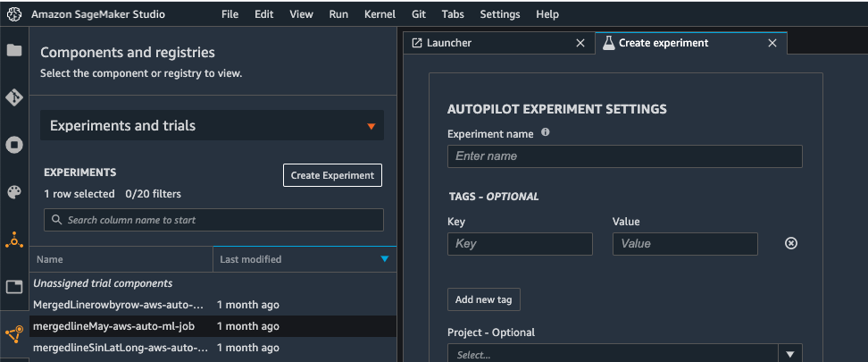Open the Help menu
The width and height of the screenshot is (868, 362).
tap(547, 14)
